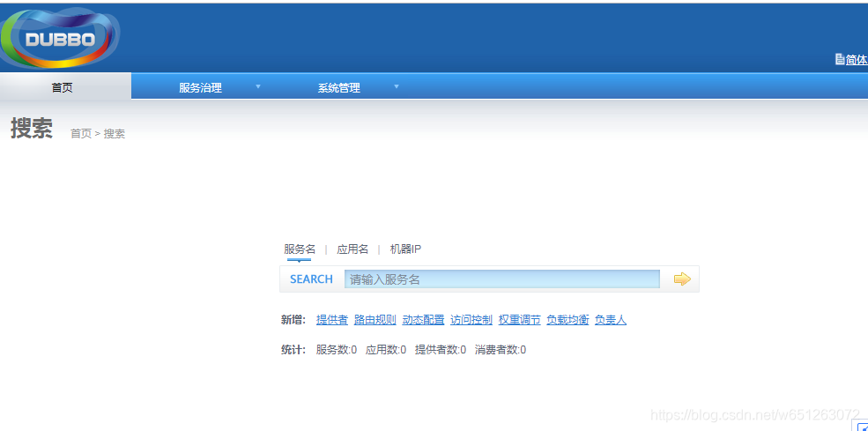Open the 服务治理 menu
868x431 pixels.
tap(200, 87)
